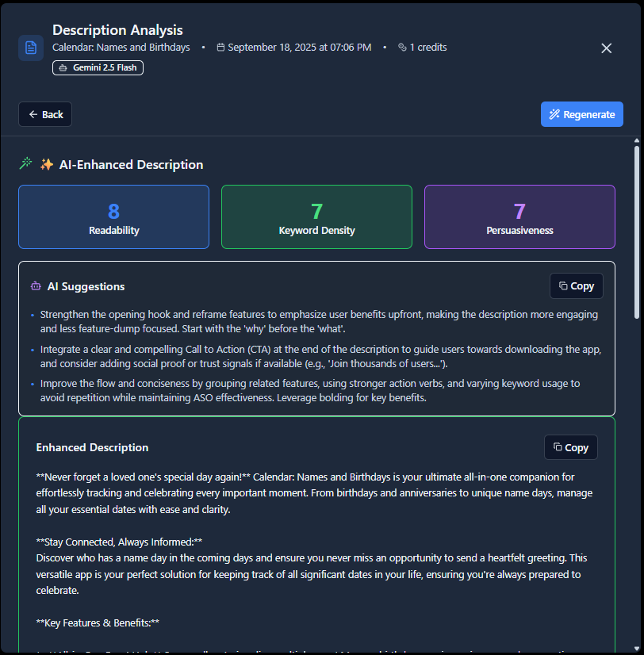
Task: Click the document icon beside Description Analysis
Action: (x=31, y=48)
